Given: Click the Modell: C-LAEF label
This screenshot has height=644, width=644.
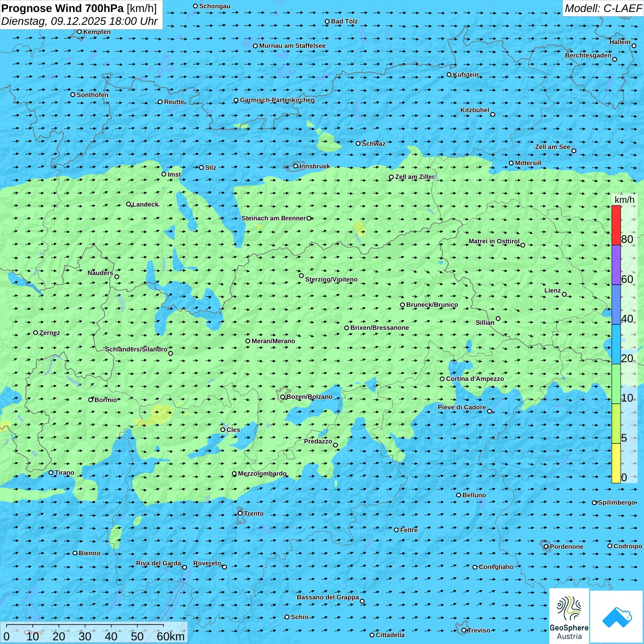Looking at the screenshot, I should point(603,8).
